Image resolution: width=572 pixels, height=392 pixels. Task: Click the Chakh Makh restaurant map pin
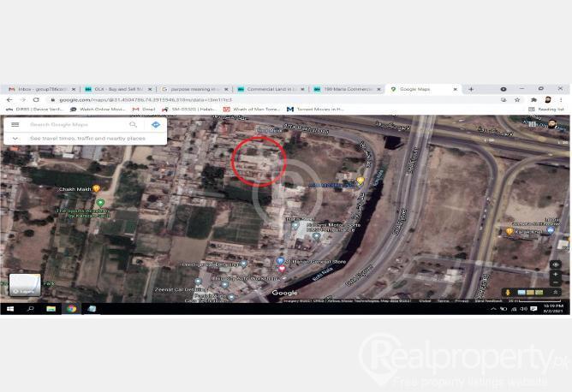tap(96, 188)
